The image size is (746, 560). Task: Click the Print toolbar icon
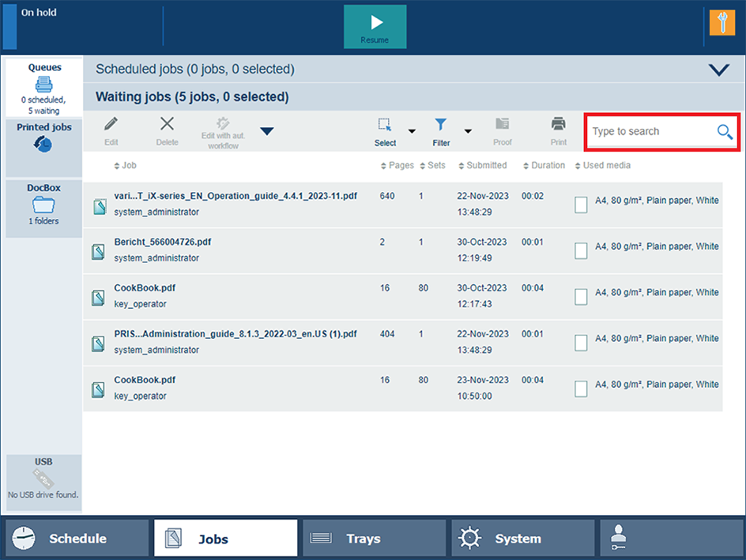[559, 130]
